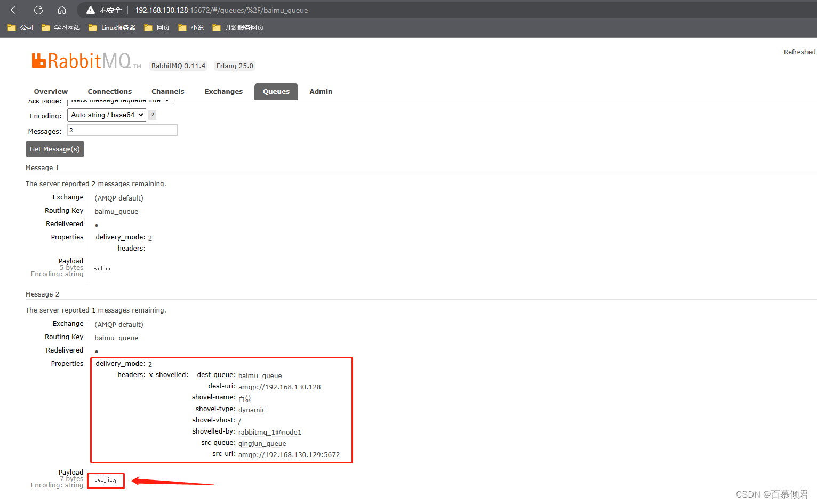817x504 pixels.
Task: Click the Message 2 heading
Action: [x=42, y=294]
